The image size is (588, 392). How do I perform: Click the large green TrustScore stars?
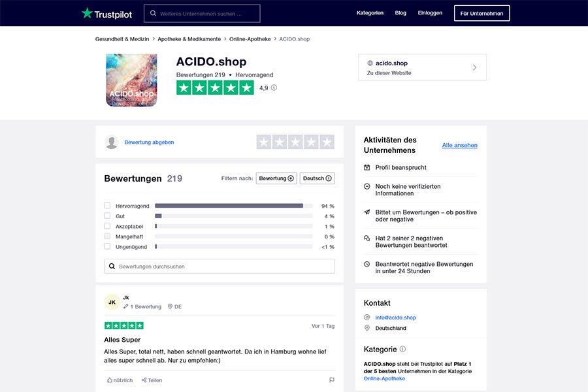click(215, 88)
